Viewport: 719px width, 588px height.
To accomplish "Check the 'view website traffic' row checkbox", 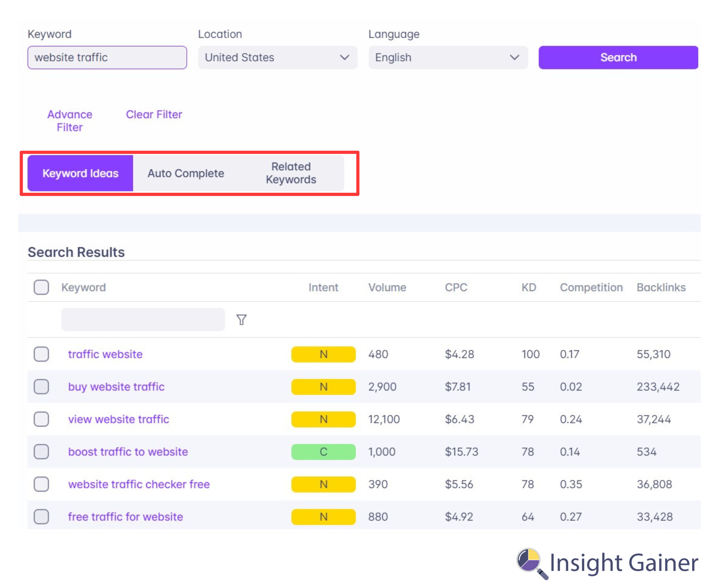I will [41, 419].
